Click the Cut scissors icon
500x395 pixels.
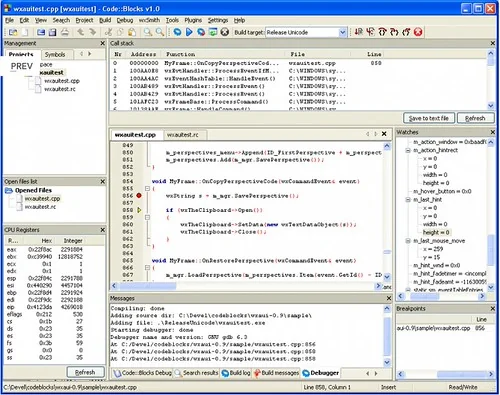(108, 32)
